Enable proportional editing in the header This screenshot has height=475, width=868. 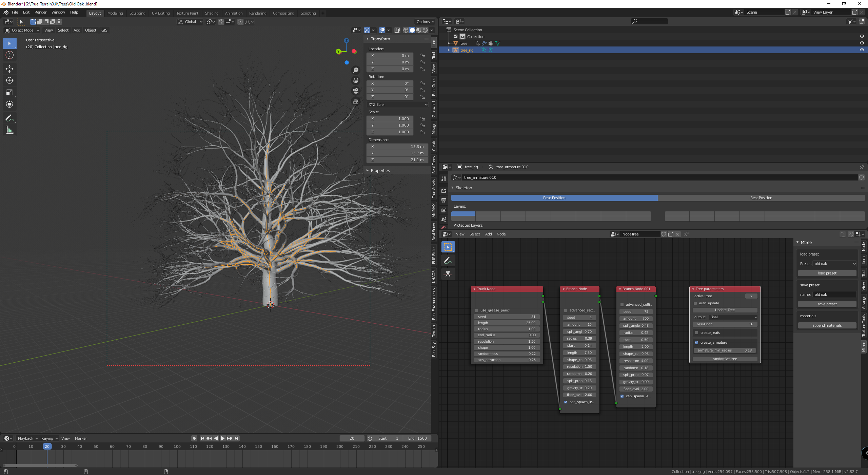[241, 22]
